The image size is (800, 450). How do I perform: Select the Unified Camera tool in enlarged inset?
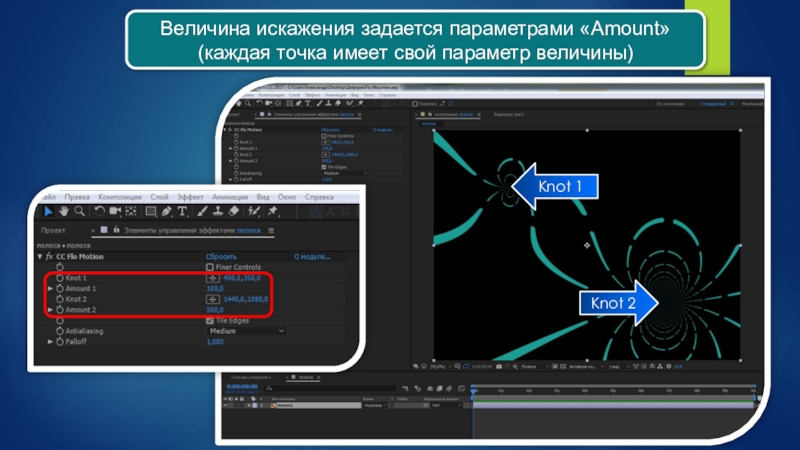(x=115, y=211)
